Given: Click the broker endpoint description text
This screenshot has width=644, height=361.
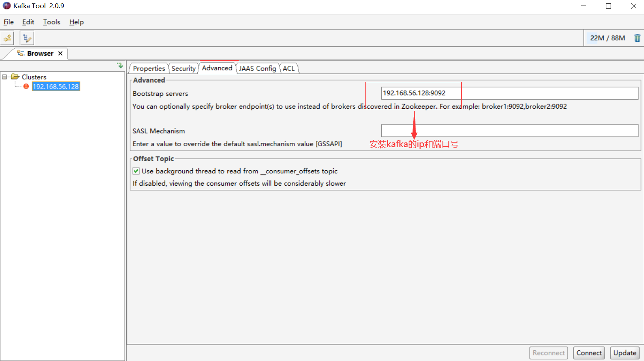Looking at the screenshot, I should (x=350, y=107).
